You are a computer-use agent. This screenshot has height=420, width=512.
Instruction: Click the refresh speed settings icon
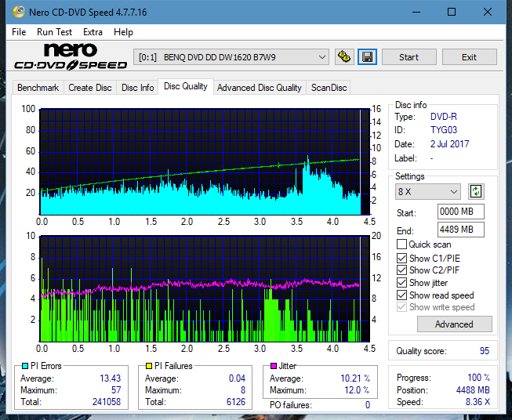tap(476, 191)
